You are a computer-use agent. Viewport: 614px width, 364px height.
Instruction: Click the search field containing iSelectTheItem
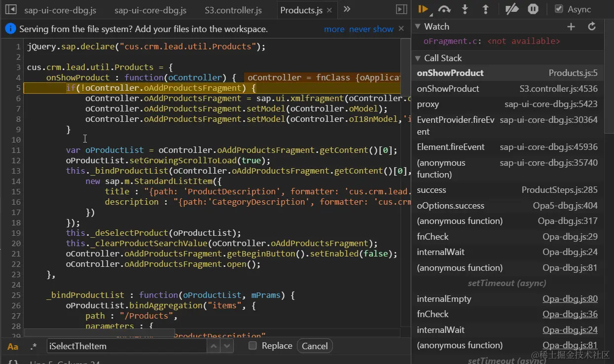tap(127, 346)
